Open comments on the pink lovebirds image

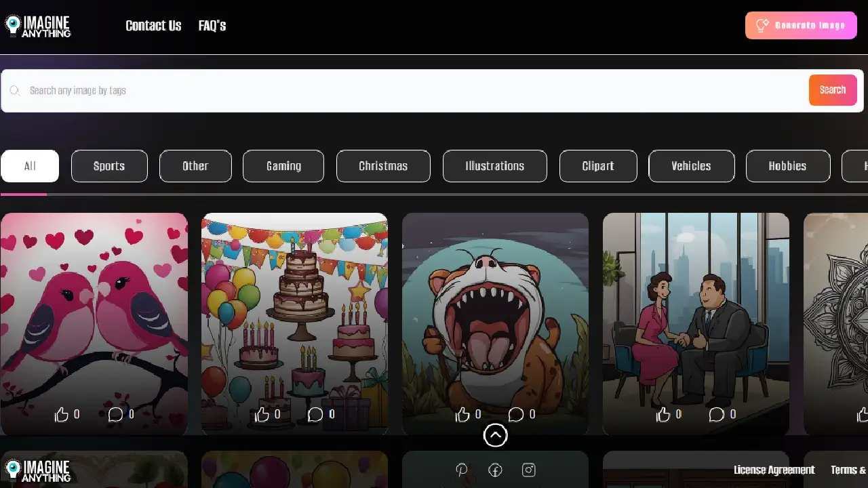[116, 414]
